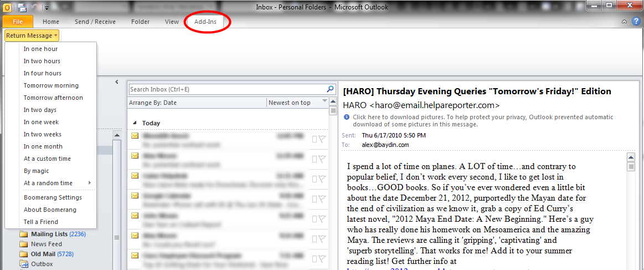644x270 pixels.
Task: Pick 'Tomorrow morning' from the menu
Action: tap(50, 85)
